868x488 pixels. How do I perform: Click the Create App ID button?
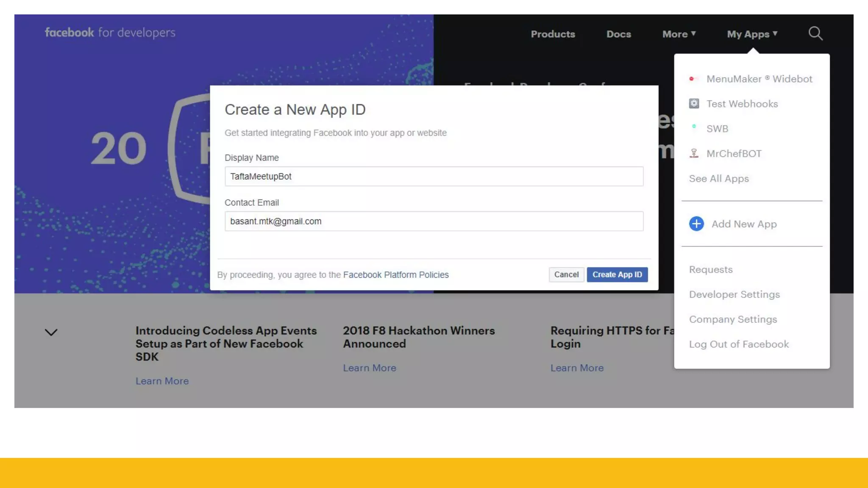click(617, 274)
